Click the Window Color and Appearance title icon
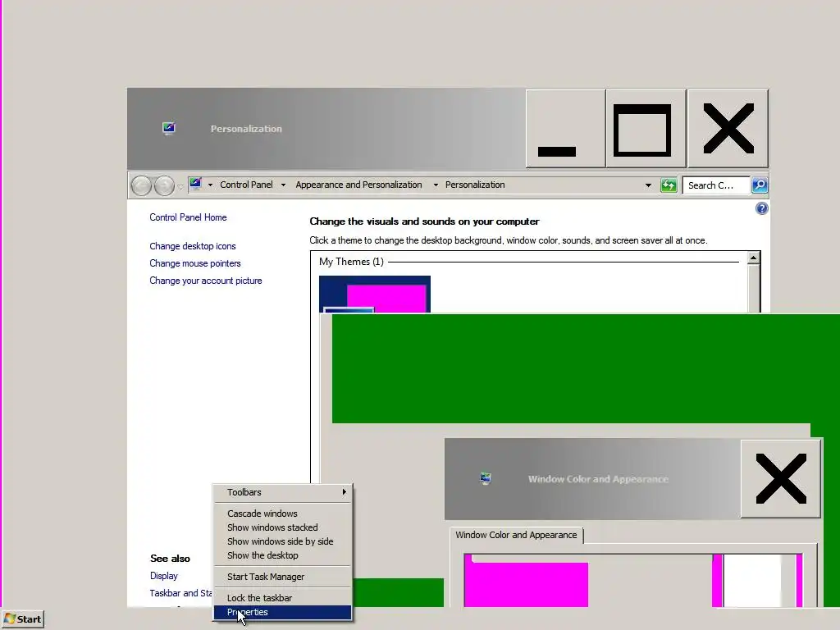This screenshot has height=630, width=840. 486,478
